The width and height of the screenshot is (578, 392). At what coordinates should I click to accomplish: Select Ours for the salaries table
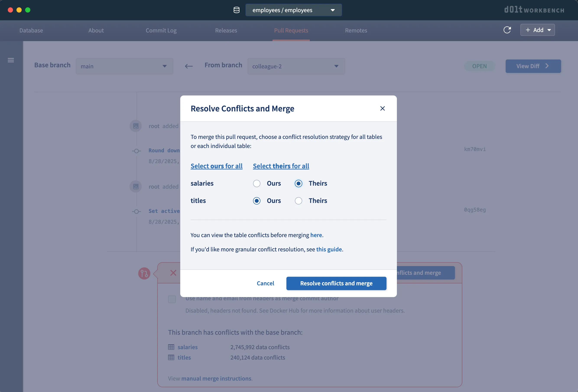click(x=257, y=184)
